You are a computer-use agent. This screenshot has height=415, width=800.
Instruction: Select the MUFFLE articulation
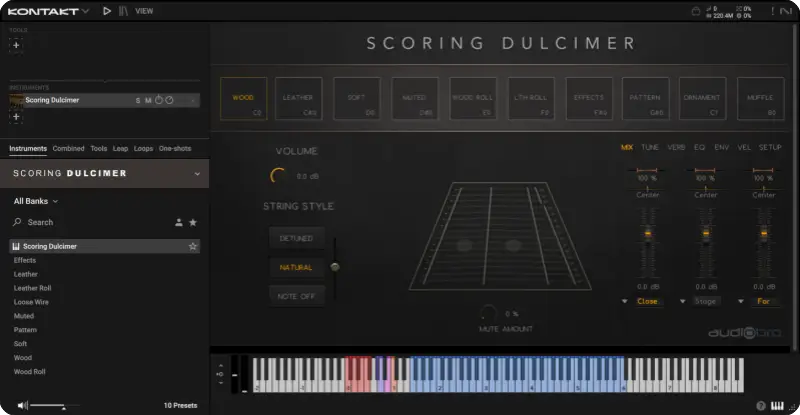pyautogui.click(x=761, y=99)
